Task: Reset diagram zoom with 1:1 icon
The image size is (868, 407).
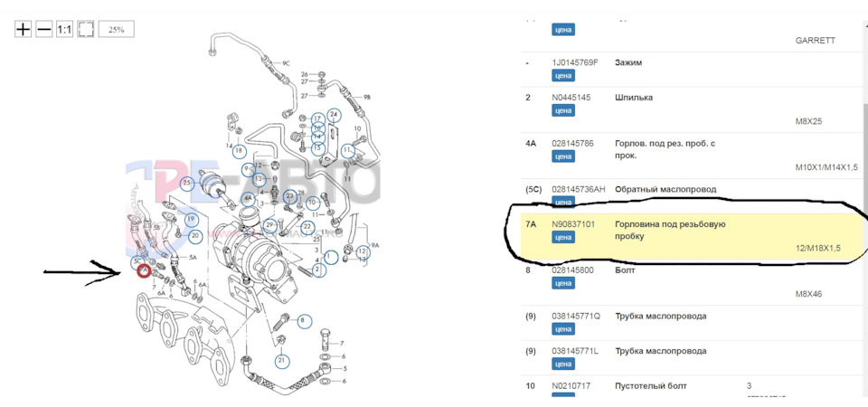Action: tap(64, 29)
